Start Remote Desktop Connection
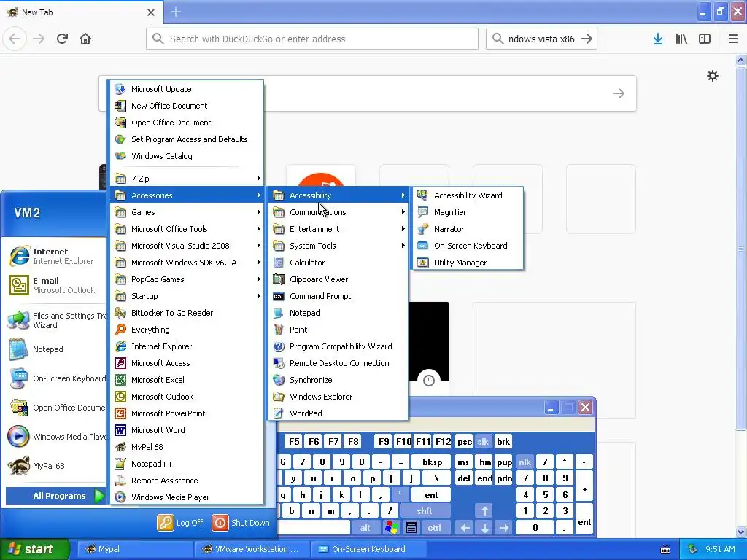The image size is (747, 560). point(338,363)
